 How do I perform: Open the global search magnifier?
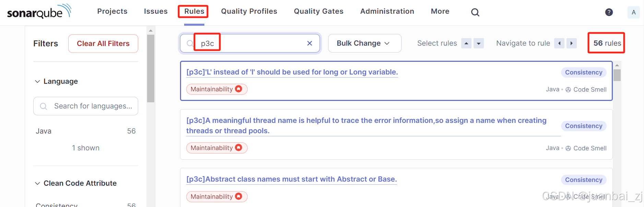tap(475, 12)
